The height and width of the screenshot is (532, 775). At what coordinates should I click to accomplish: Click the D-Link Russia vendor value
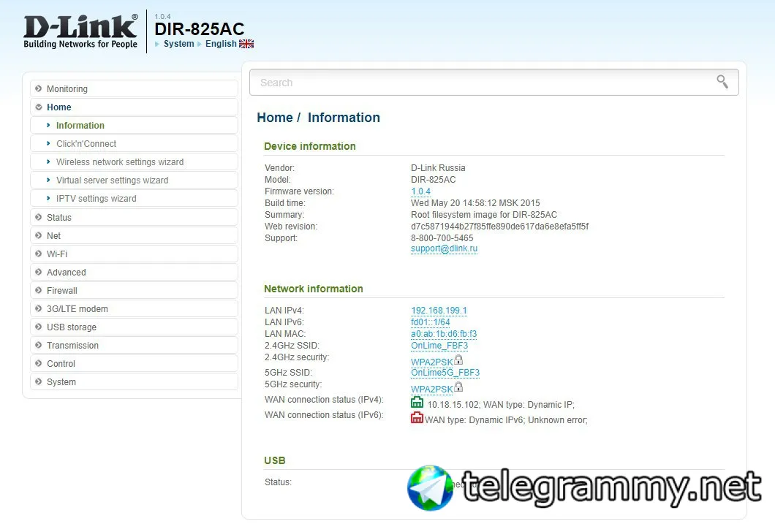(438, 168)
